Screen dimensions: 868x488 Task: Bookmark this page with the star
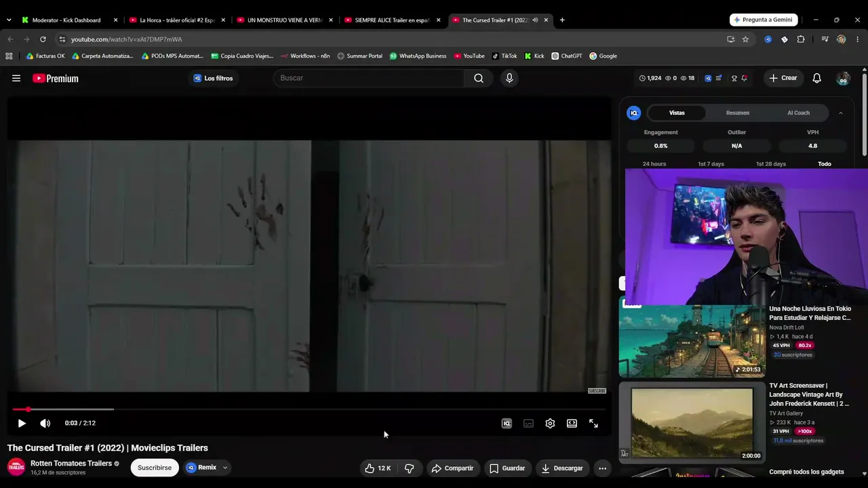point(745,39)
